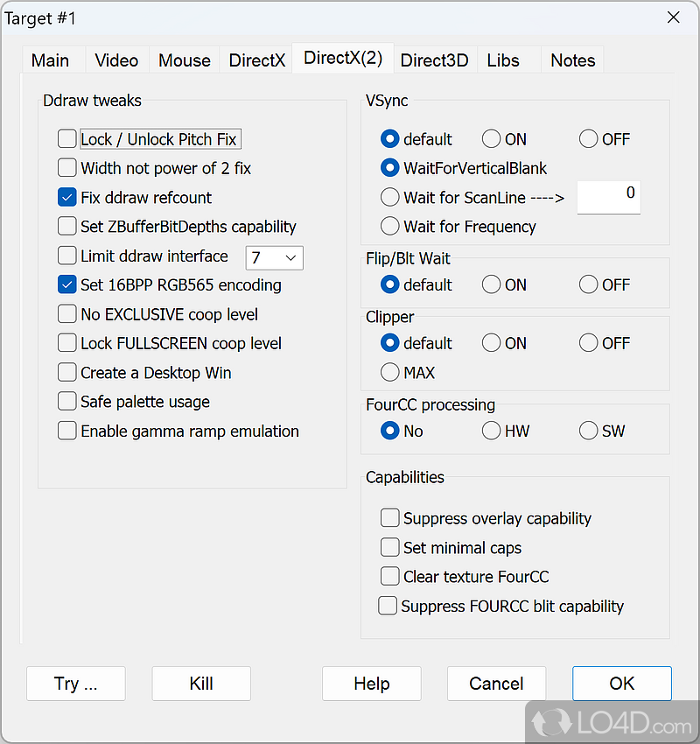
Task: Open the Direct3D tab
Action: click(434, 60)
